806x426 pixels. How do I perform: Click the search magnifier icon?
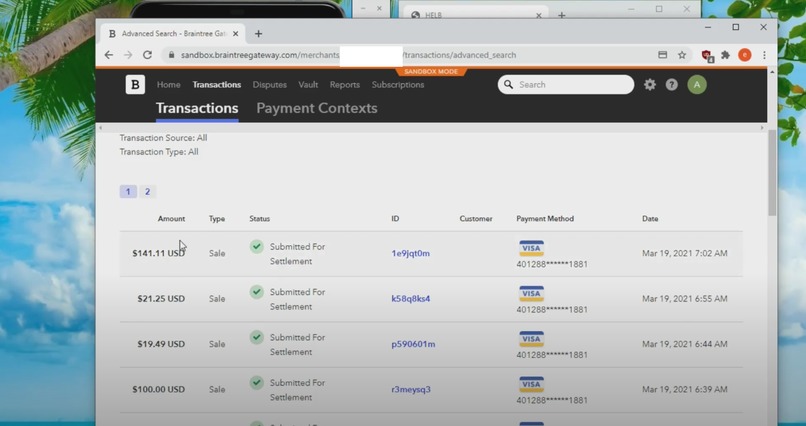pyautogui.click(x=508, y=84)
